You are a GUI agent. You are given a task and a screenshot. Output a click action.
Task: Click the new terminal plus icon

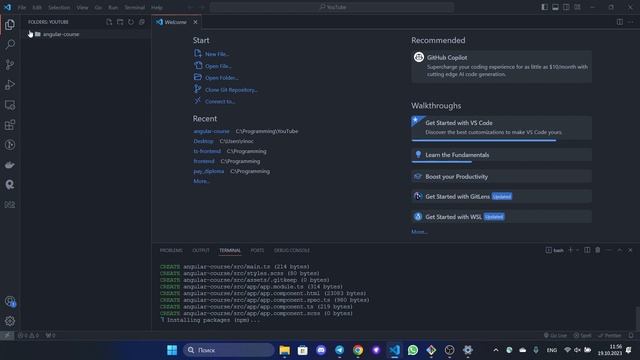pos(571,250)
